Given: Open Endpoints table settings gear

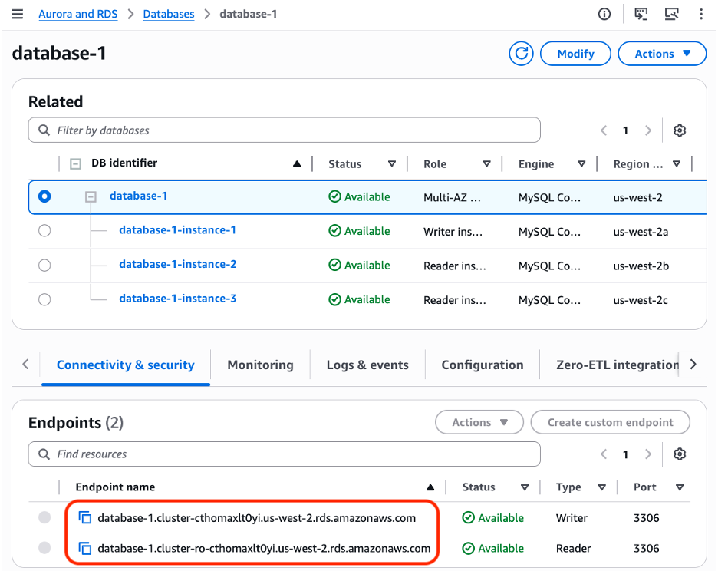Looking at the screenshot, I should tap(680, 454).
